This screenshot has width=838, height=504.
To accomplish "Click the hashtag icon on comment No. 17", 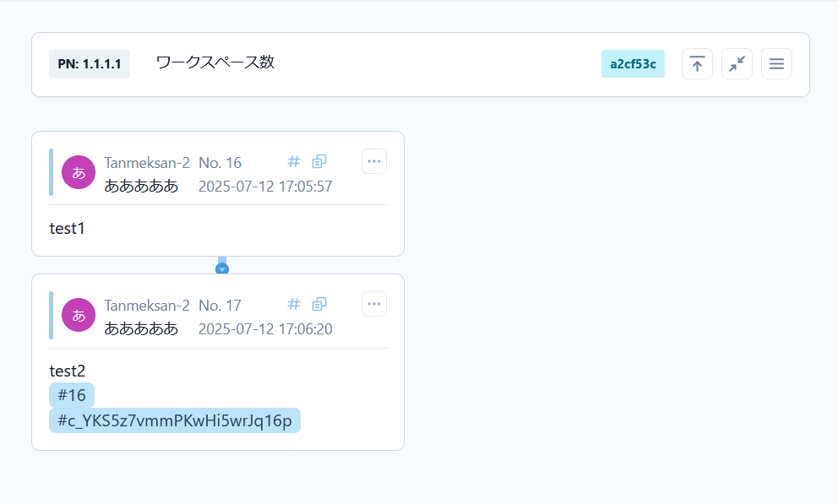I will pos(293,304).
